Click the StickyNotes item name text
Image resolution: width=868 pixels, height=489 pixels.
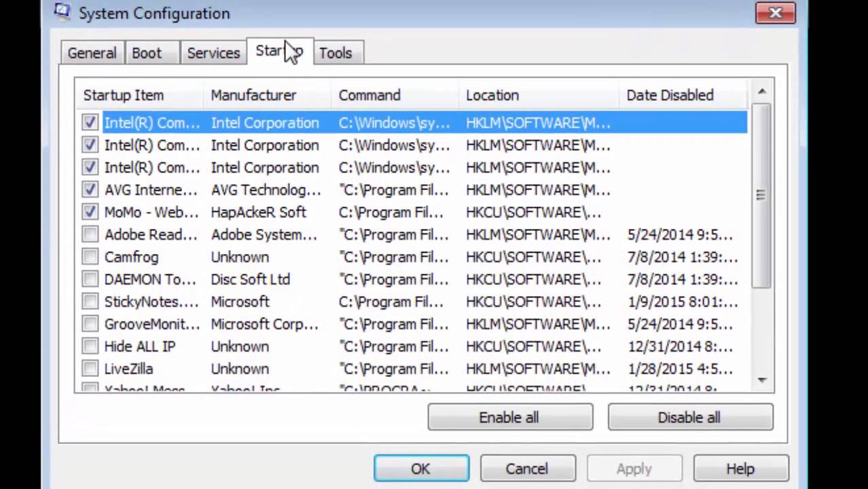pyautogui.click(x=151, y=302)
